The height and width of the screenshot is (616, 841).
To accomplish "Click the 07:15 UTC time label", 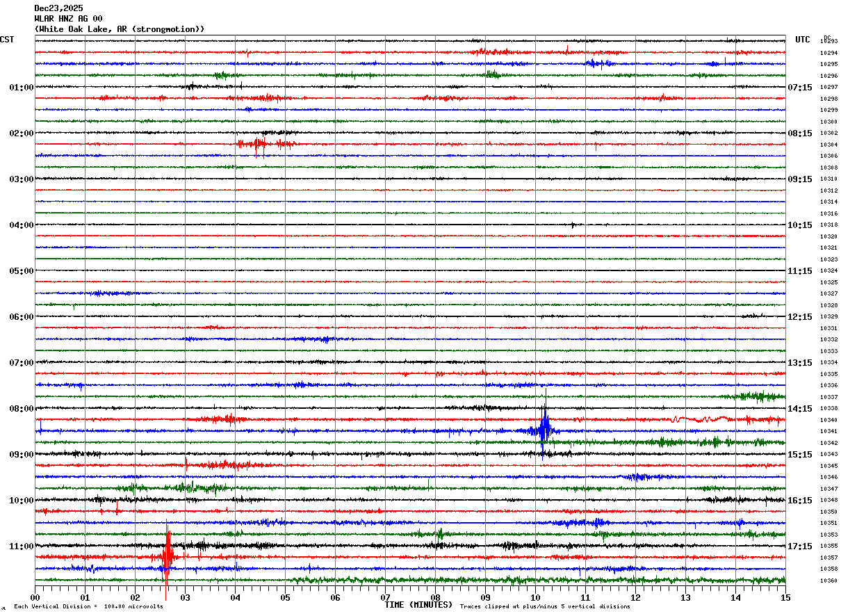I will pyautogui.click(x=800, y=88).
